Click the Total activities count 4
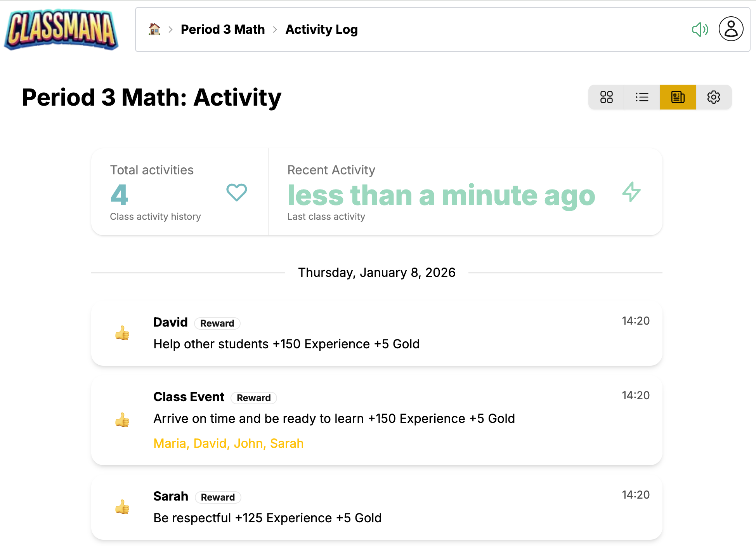756x546 pixels. (x=119, y=195)
